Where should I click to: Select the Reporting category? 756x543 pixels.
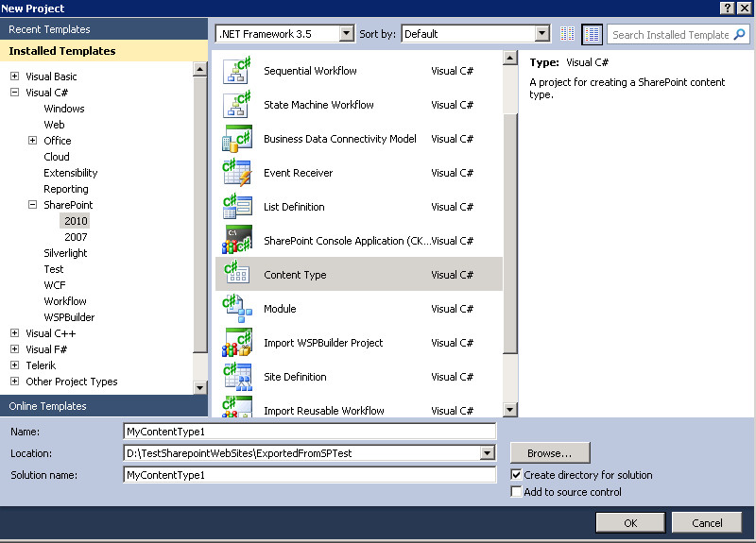[x=66, y=189]
